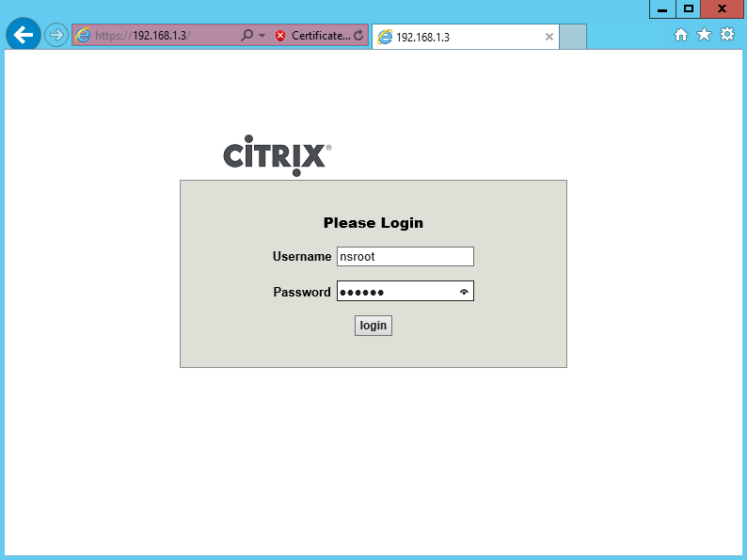Screen dimensions: 747x560
Task: Click the login button
Action: tap(373, 326)
